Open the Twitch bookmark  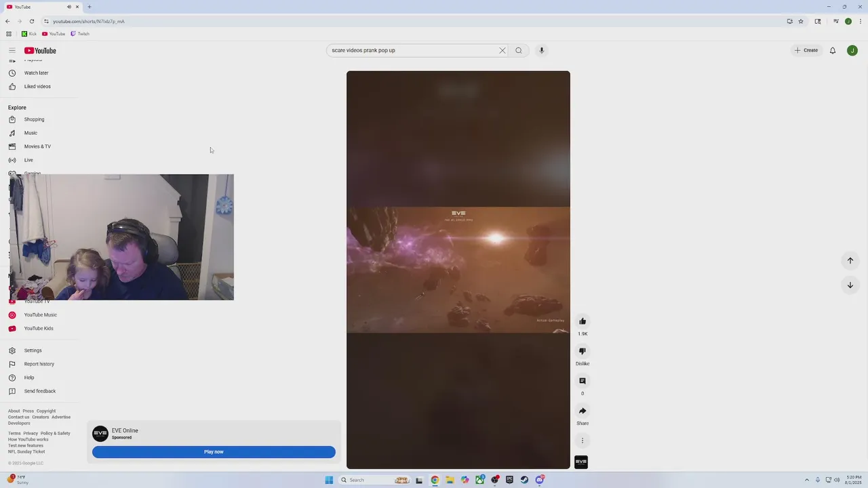(80, 34)
